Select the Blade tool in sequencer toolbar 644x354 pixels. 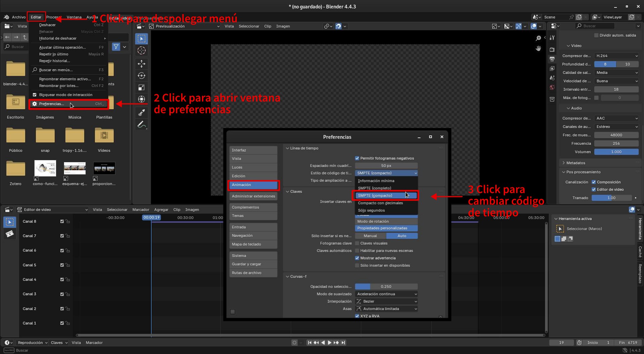(10, 234)
